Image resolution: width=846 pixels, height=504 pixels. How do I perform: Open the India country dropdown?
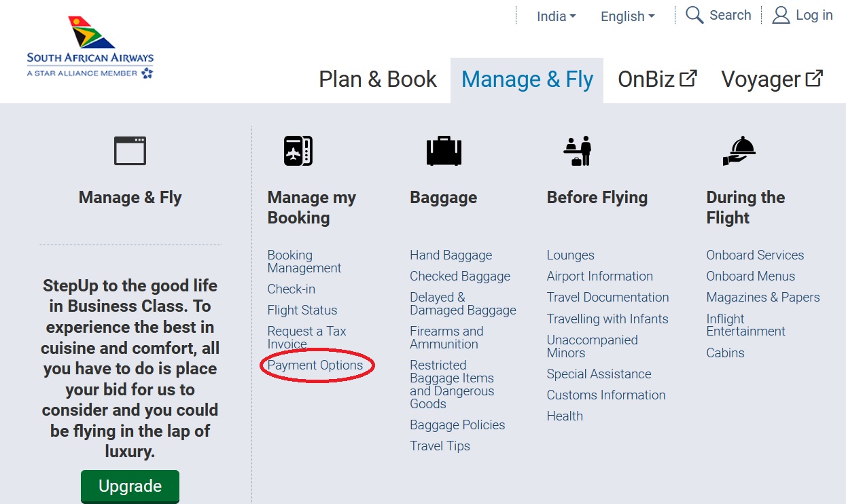[556, 16]
